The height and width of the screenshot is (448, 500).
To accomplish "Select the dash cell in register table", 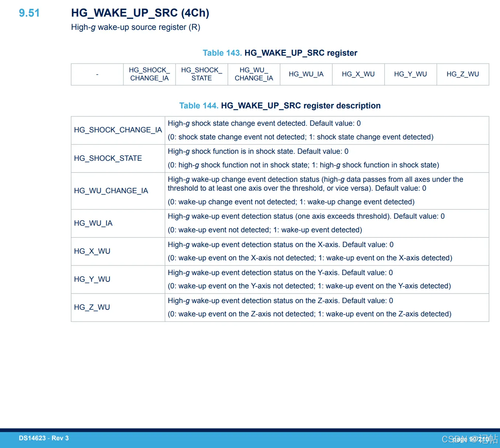I will 97,74.
